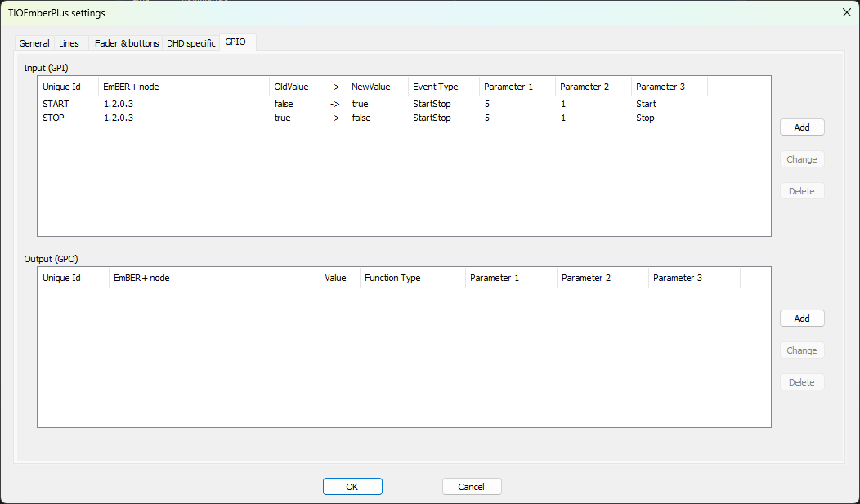Click NewValue false in STOP row
The image size is (860, 504).
tap(361, 118)
